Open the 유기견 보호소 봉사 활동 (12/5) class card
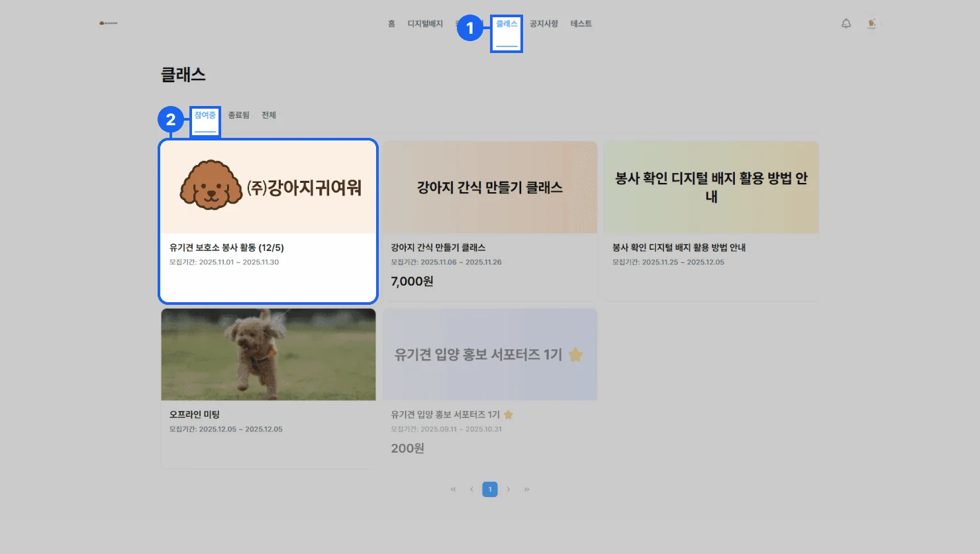This screenshot has width=980, height=554. click(268, 221)
